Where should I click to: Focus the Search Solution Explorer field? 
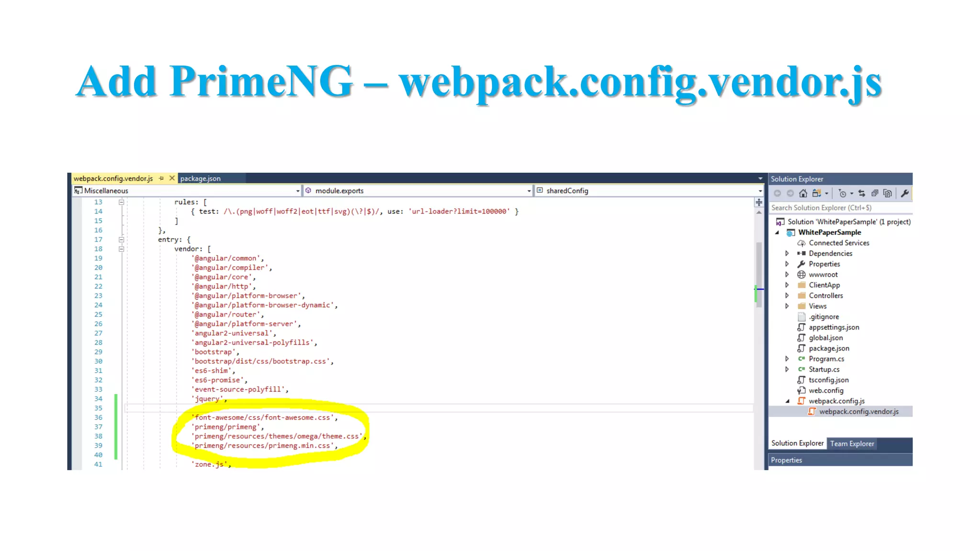click(840, 208)
